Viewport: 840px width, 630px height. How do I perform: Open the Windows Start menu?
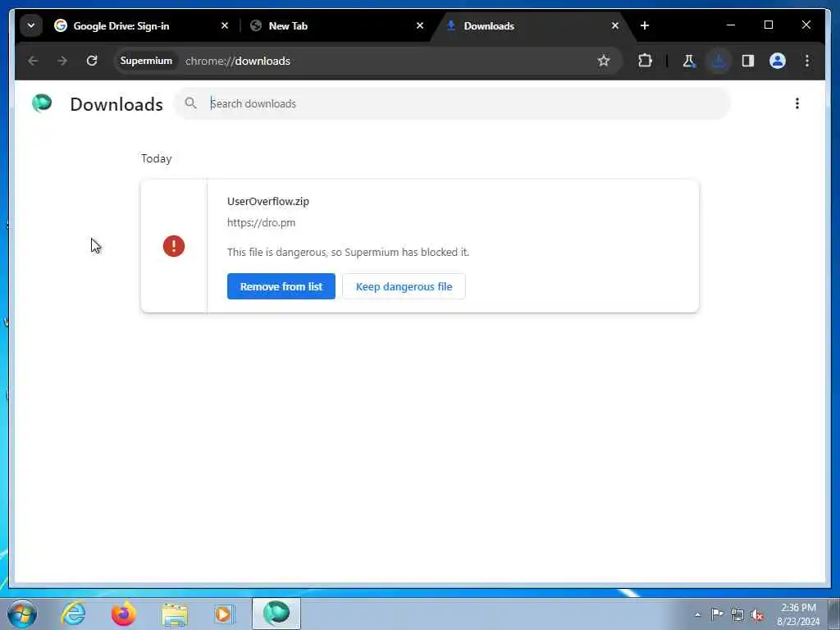click(x=22, y=614)
